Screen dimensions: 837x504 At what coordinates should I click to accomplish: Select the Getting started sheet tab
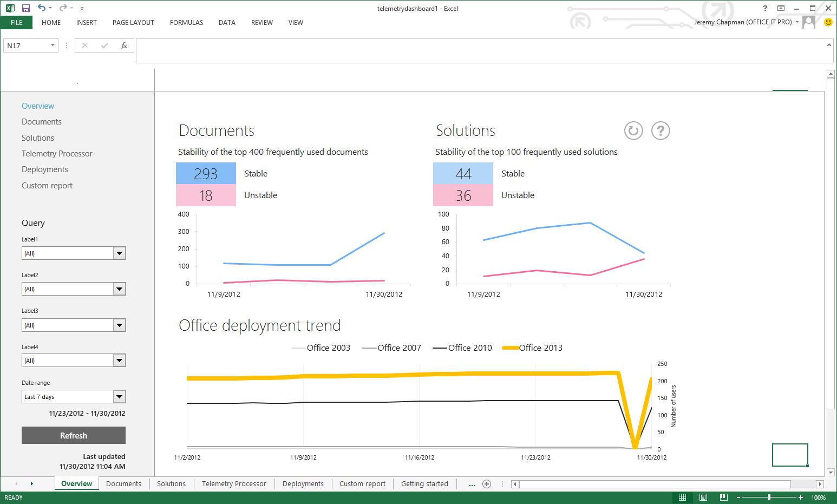pyautogui.click(x=424, y=484)
